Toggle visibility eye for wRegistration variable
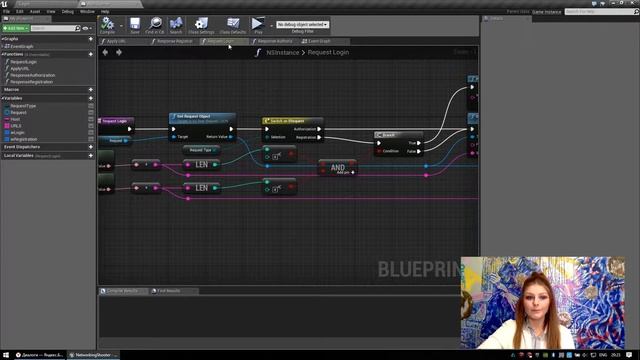 91,139
